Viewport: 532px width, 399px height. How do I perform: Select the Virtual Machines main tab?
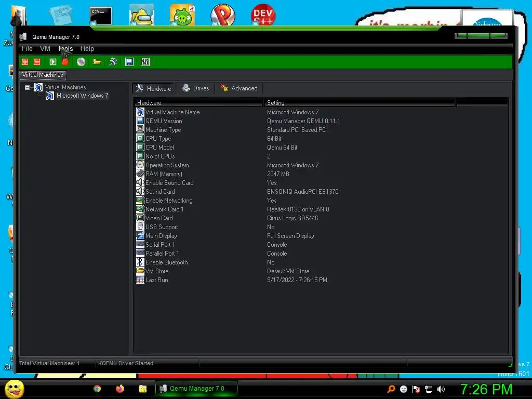43,75
